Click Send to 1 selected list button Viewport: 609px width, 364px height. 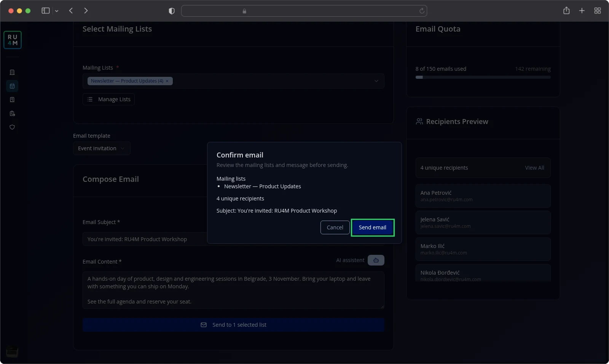tap(233, 325)
